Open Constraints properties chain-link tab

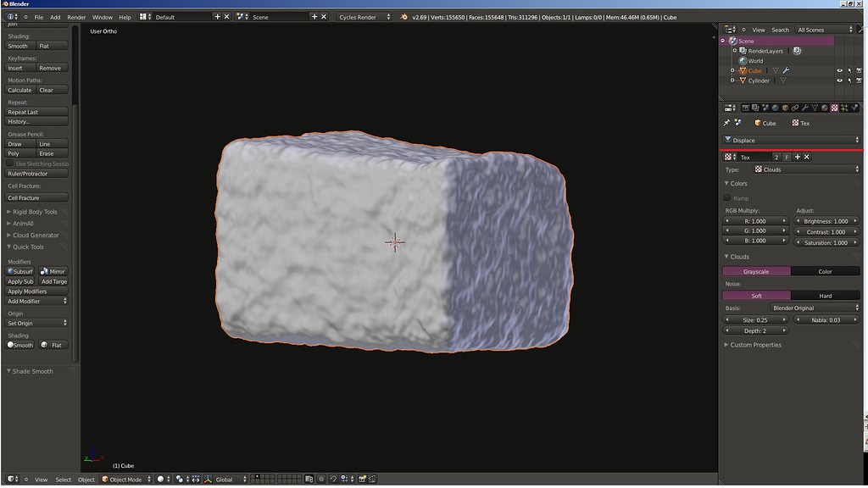click(795, 108)
